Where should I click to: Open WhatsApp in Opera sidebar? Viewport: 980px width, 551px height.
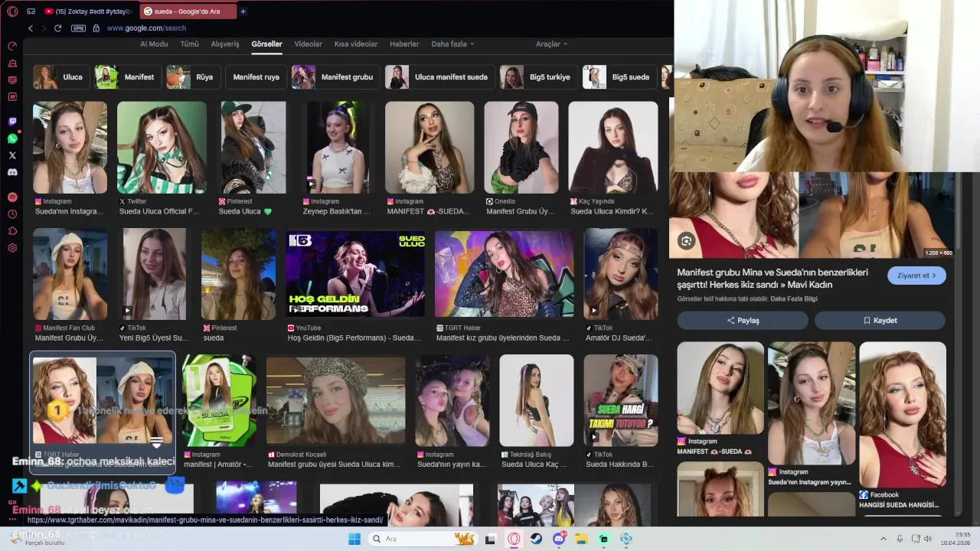coord(12,139)
